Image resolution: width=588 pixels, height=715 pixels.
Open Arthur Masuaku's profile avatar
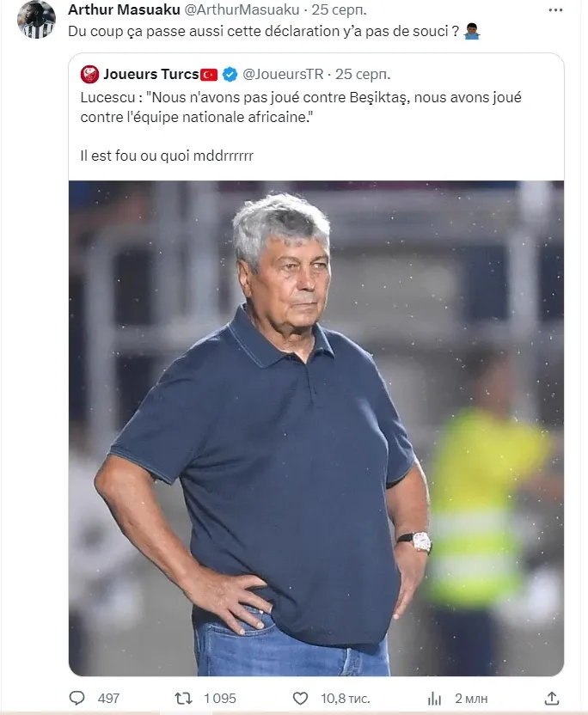(x=36, y=19)
